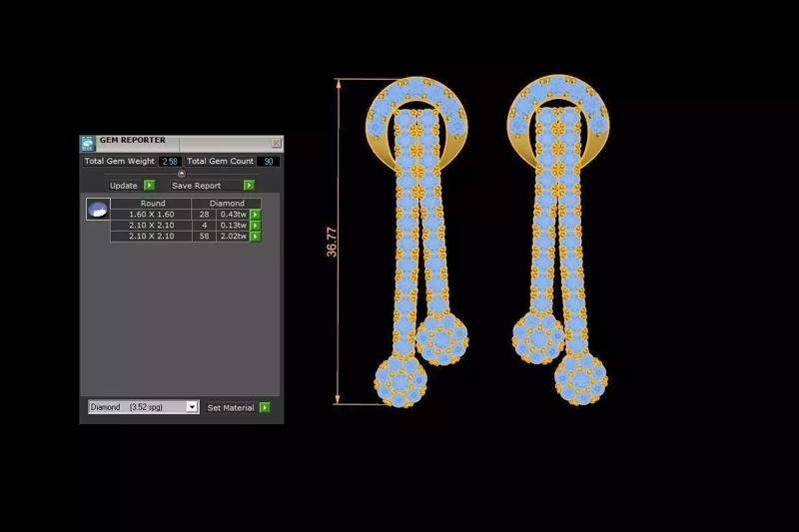This screenshot has width=799, height=532.
Task: Click green arrow for 0.43tw row
Action: click(256, 215)
